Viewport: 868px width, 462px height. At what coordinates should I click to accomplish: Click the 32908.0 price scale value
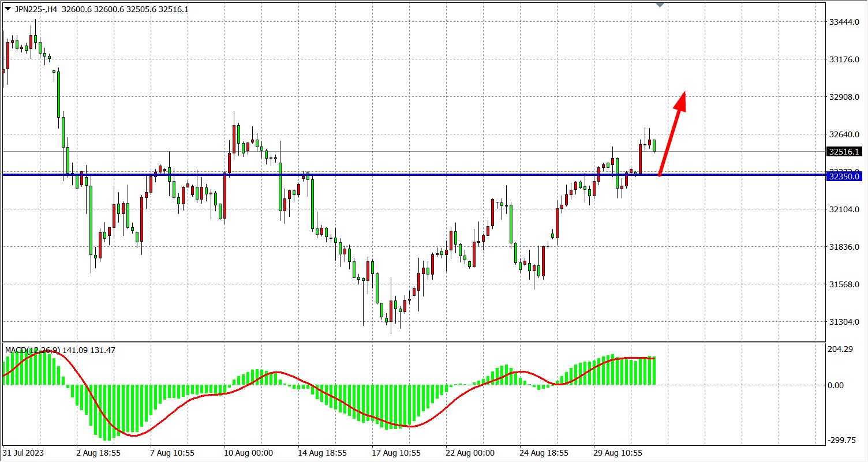tap(844, 97)
